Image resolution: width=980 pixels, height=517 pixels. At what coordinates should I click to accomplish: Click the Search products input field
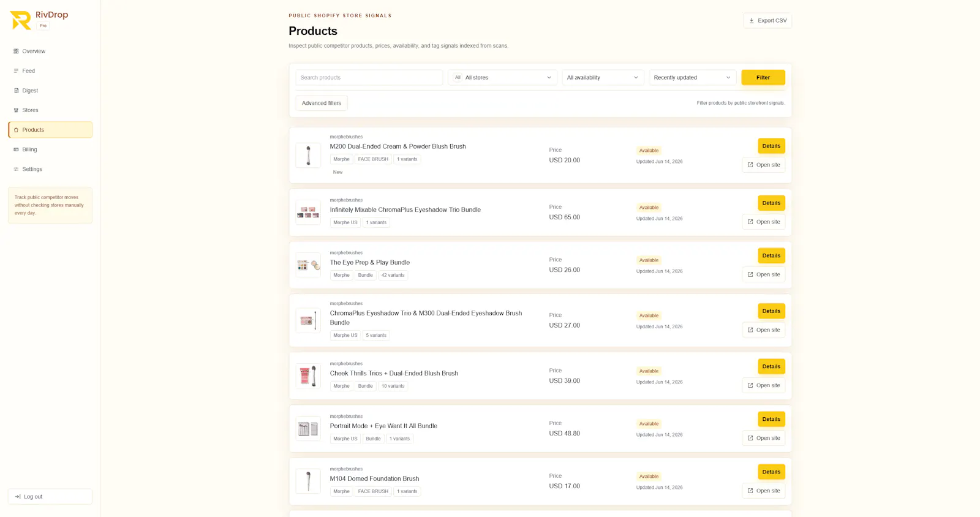(x=369, y=78)
